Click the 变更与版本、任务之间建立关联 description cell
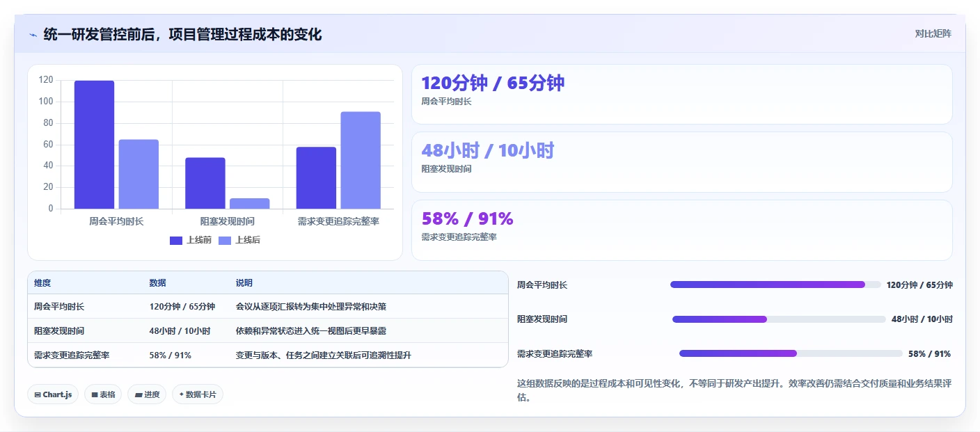The image size is (980, 432). click(324, 355)
